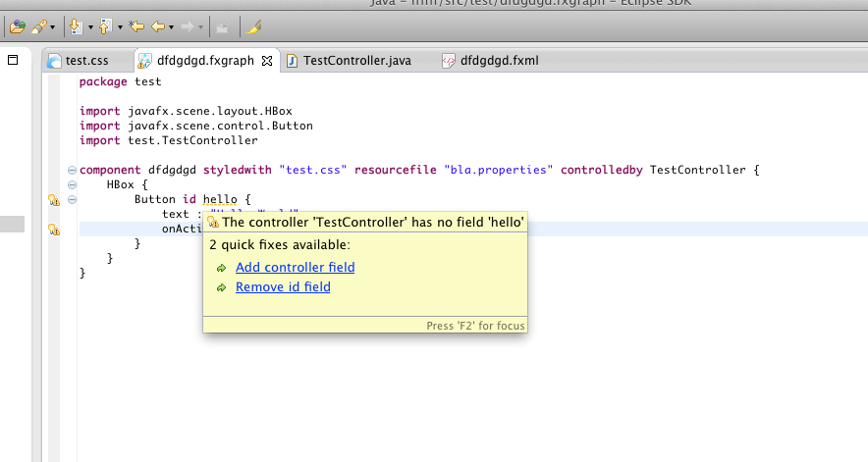
Task: Collapse the component dfdgdgd code block
Action: (72, 170)
